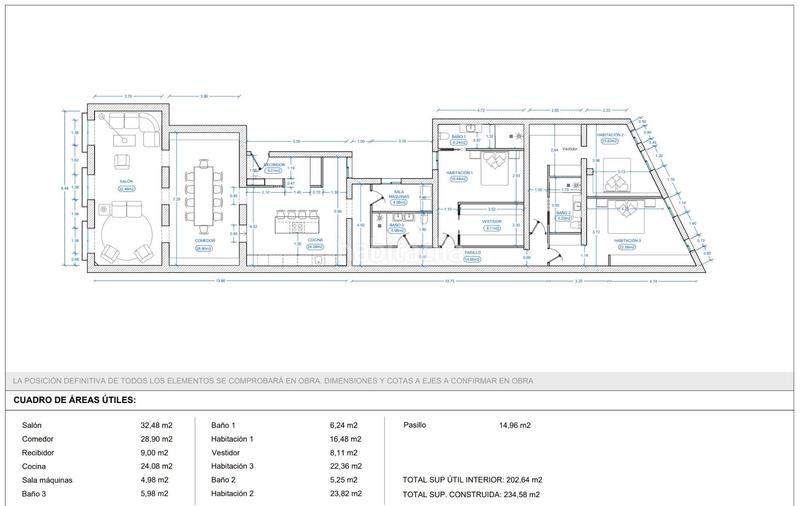Click the Cocina room label on the plan

click(315, 241)
